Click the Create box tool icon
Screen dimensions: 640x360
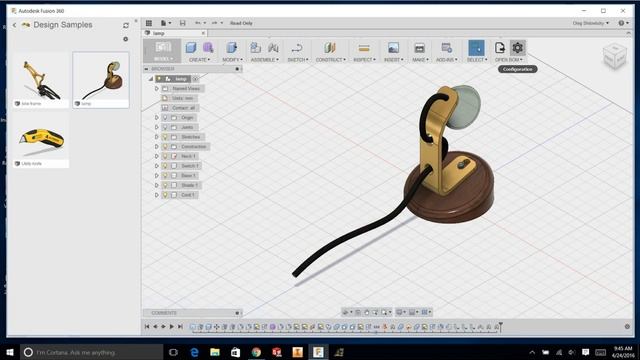[x=191, y=48]
